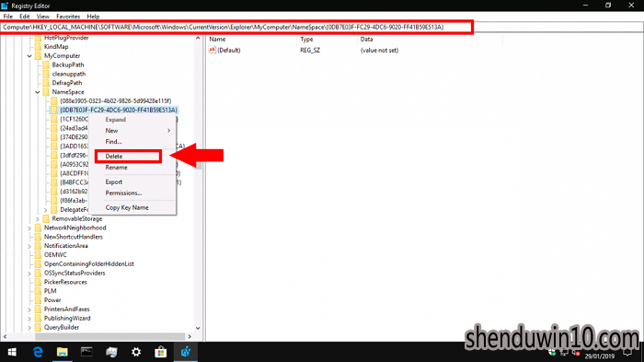
Task: Click the tree pane horizontal scrollbar
Action: point(98,336)
